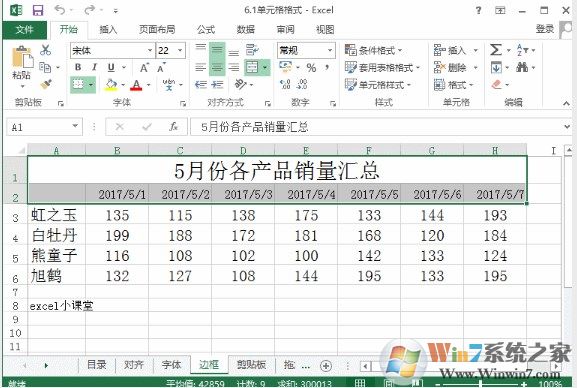Switch to the 公式 ribbon tab
This screenshot has width=577, height=388.
click(x=206, y=29)
